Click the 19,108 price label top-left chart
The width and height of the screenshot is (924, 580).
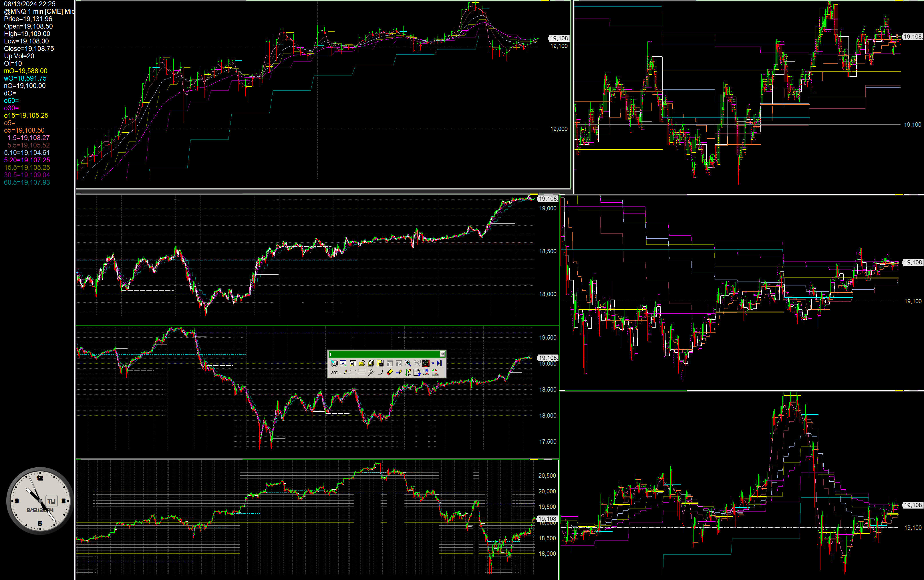pos(559,38)
